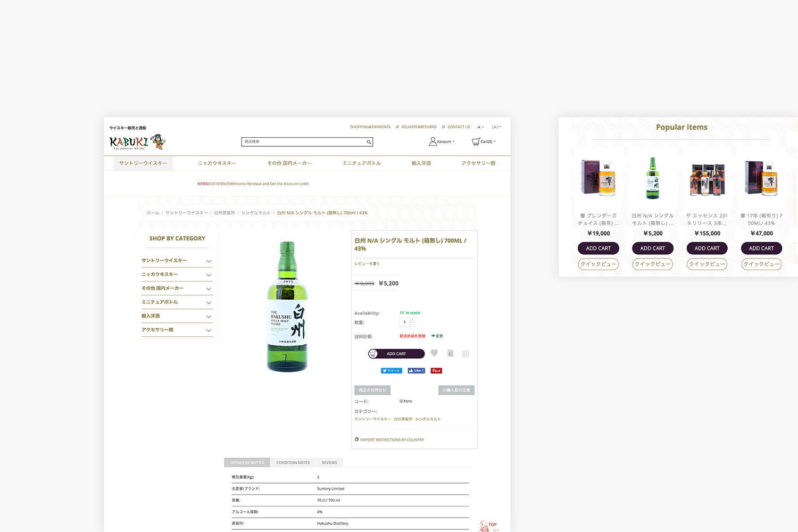Click シングルモルト in the breadcrumb
Viewport: 798px width, 532px height.
click(256, 213)
